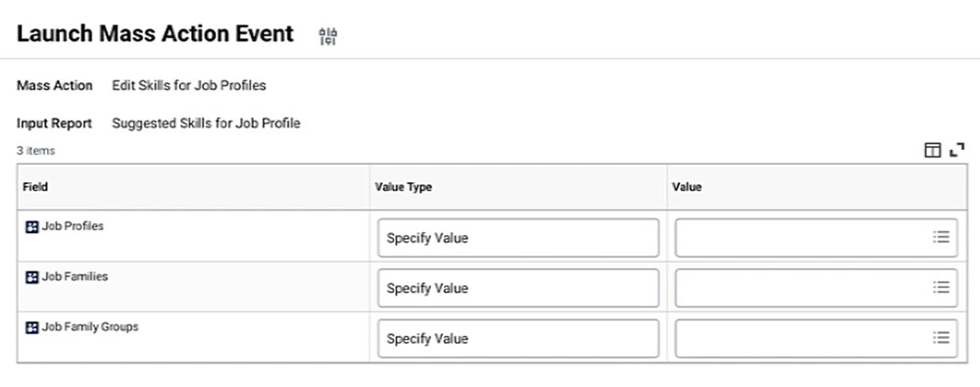Toggle the table column layout icon
Screen dimensions: 980x387
coord(932,150)
